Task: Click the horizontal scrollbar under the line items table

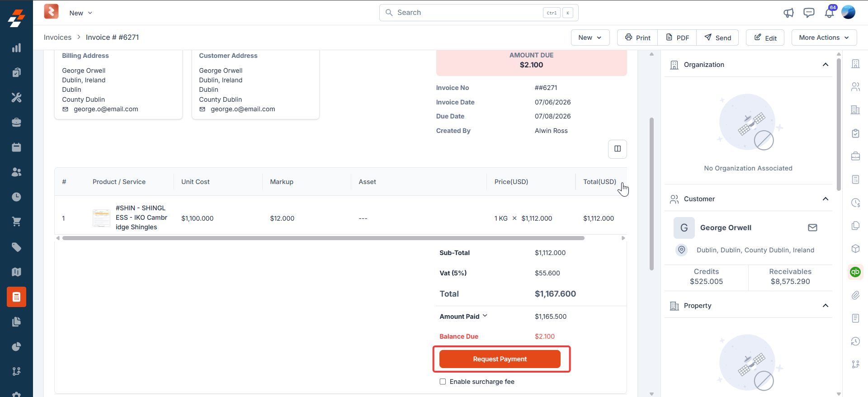Action: coord(323,238)
